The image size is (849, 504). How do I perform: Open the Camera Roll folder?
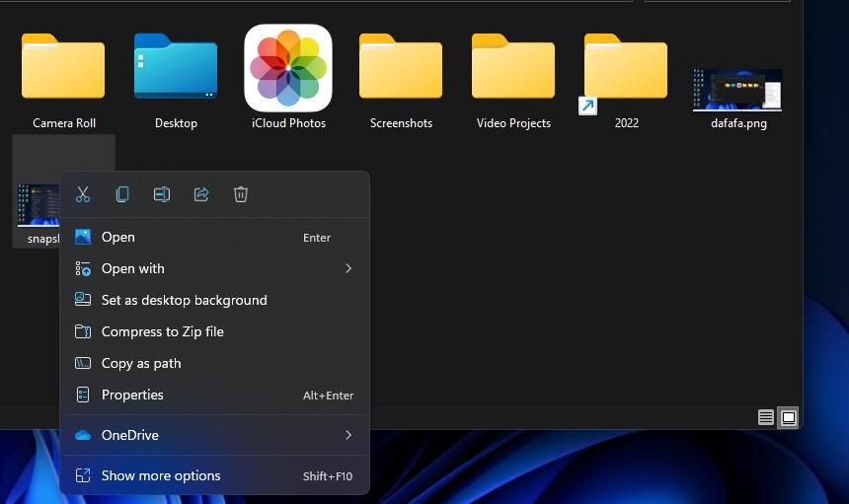(x=63, y=66)
